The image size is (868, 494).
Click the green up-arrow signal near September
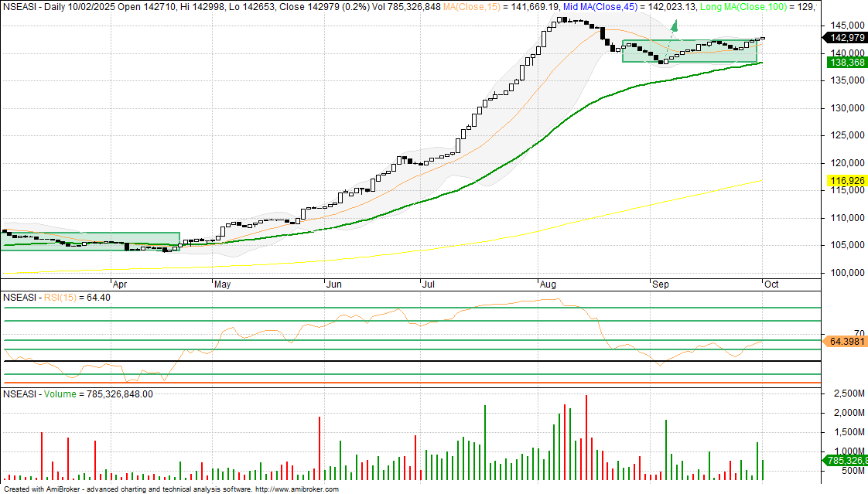click(x=673, y=27)
